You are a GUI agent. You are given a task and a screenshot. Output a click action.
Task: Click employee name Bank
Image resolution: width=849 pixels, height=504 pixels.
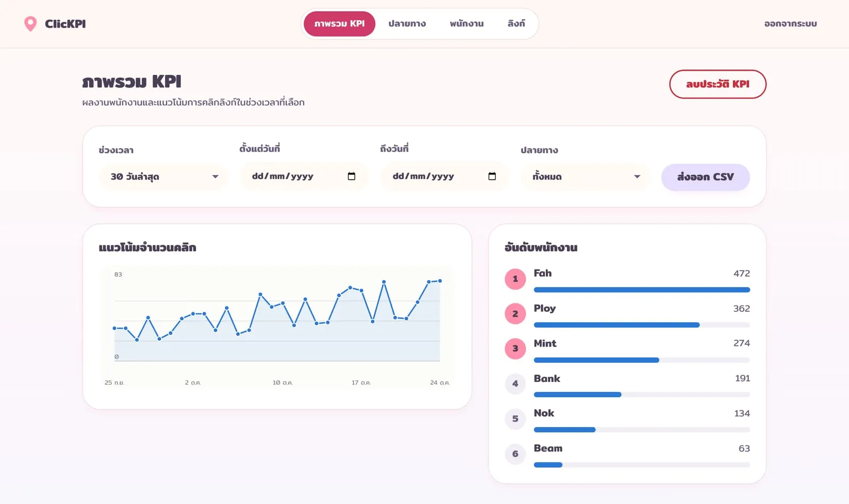pyautogui.click(x=547, y=378)
